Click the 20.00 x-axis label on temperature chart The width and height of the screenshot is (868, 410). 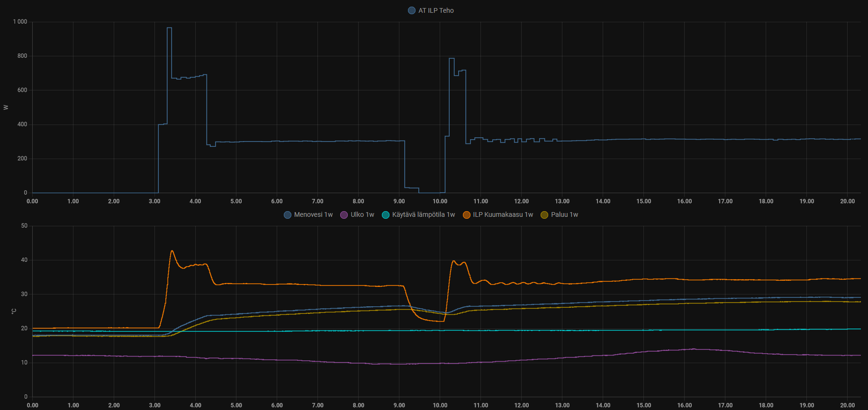(x=847, y=405)
